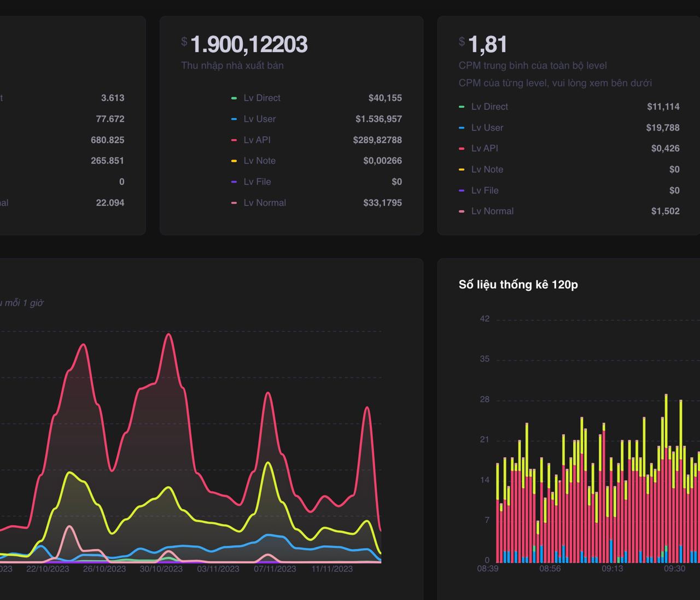Click the red Lv API swatch in revenue card
The height and width of the screenshot is (600, 700).
[x=234, y=140]
